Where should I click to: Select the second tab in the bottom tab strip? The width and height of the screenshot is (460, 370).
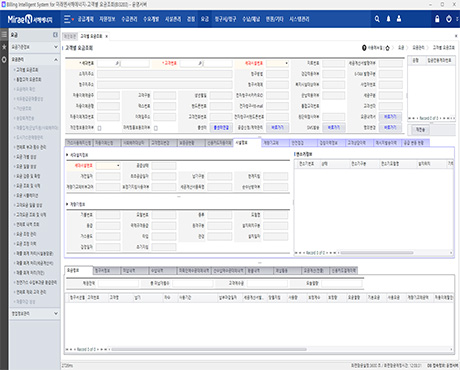pos(106,271)
